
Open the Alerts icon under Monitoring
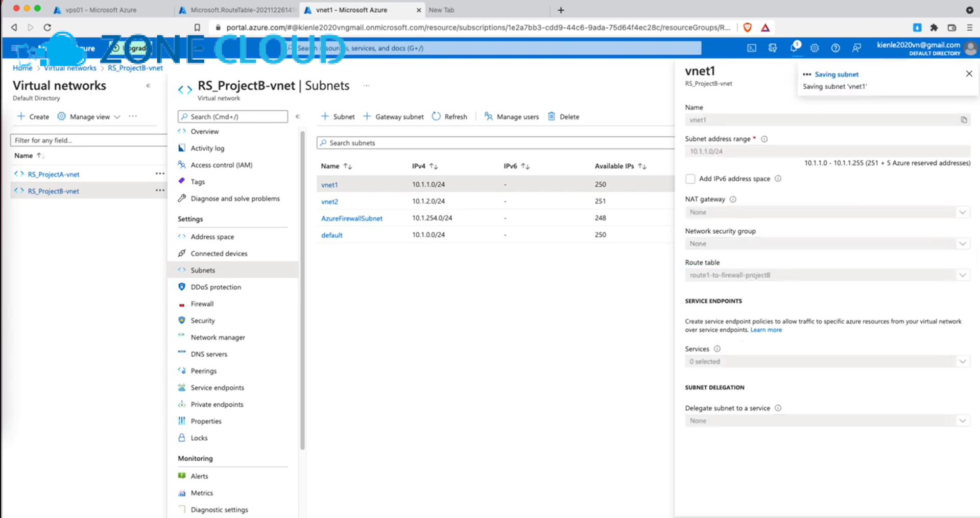tap(182, 476)
